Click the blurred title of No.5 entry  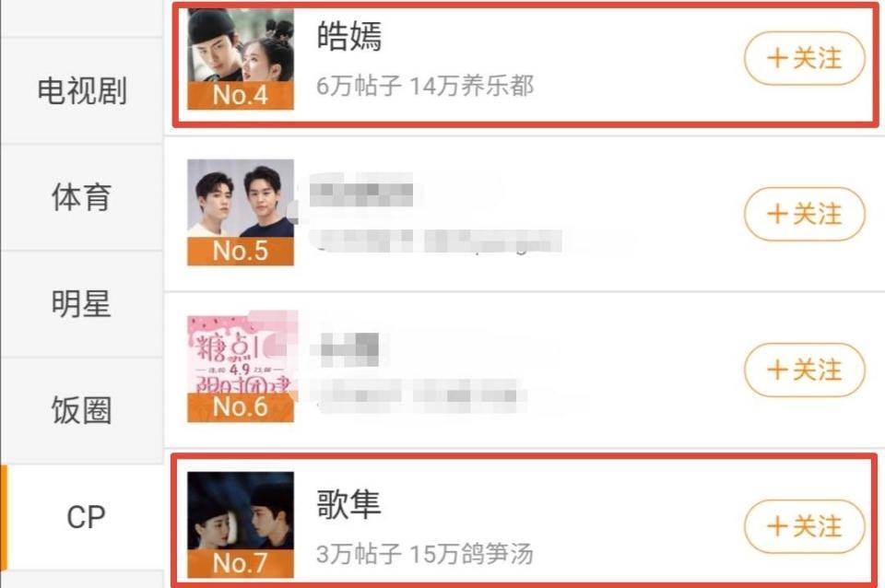361,191
